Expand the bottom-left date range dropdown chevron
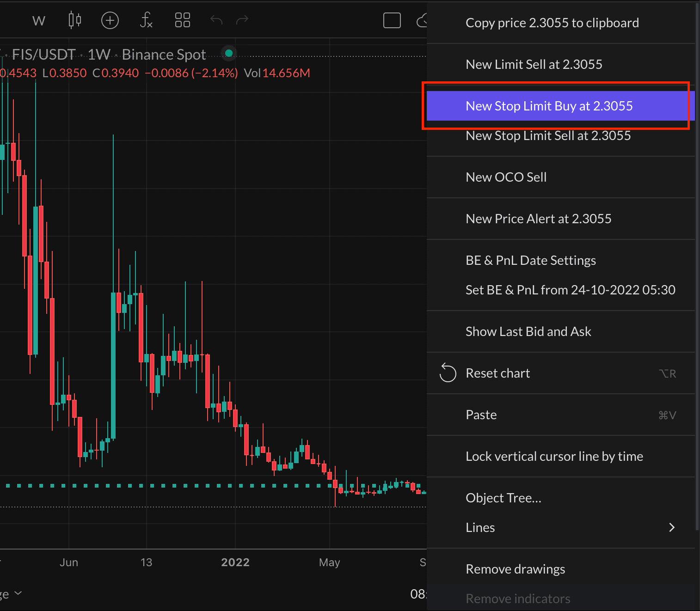The height and width of the screenshot is (611, 700). pos(18,593)
